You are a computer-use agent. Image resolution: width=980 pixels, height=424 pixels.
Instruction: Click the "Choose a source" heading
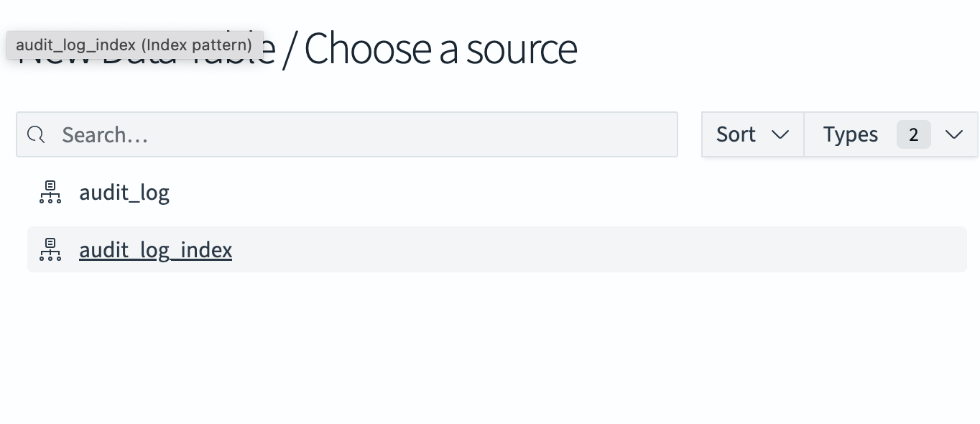tap(440, 49)
